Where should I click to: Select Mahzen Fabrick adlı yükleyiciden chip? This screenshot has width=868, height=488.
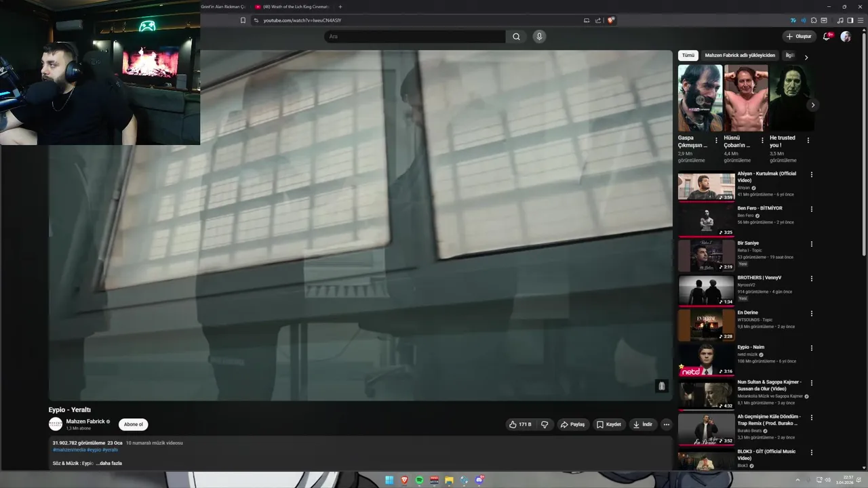740,56
